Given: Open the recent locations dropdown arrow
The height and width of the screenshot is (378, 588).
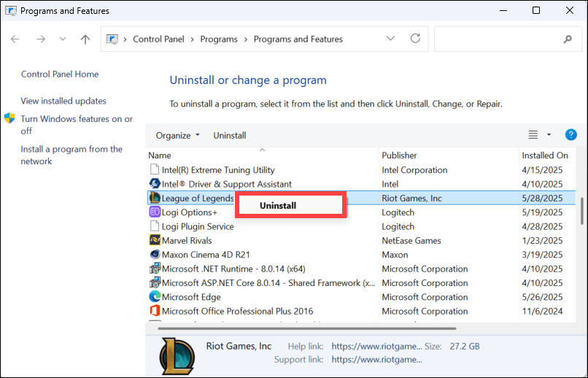Looking at the screenshot, I should click(x=62, y=39).
